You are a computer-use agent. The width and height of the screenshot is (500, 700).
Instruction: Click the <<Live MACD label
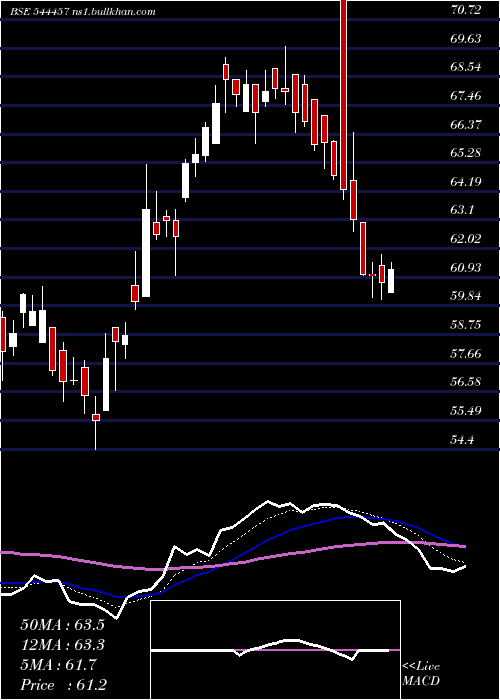[421, 673]
